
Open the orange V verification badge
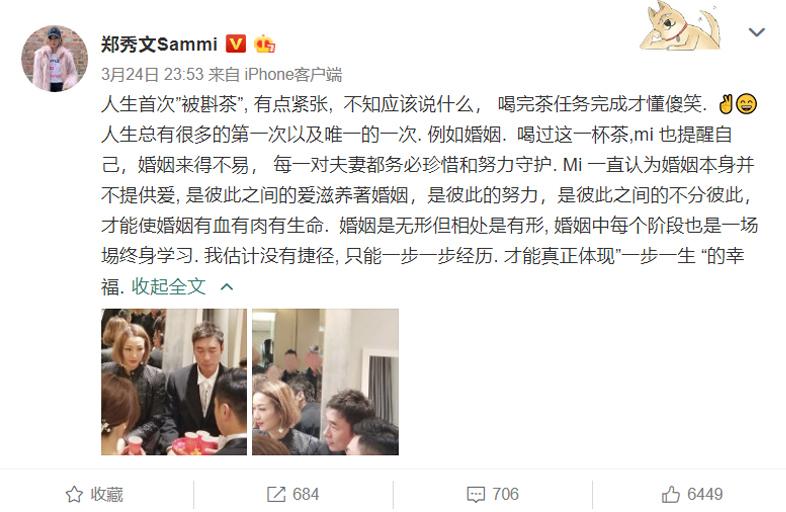pos(236,44)
